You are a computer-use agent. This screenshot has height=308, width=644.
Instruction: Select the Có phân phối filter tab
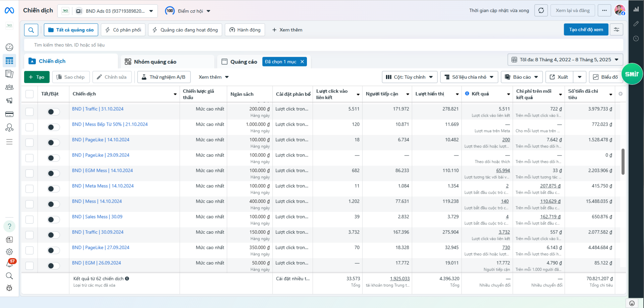(123, 30)
